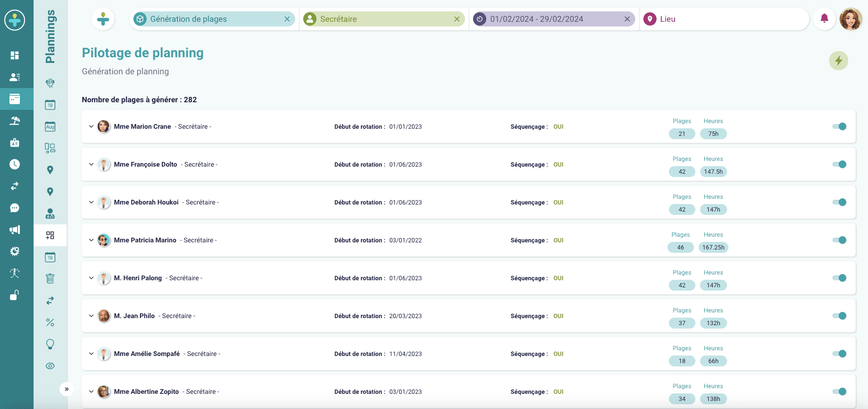This screenshot has height=409, width=868.
Task: Toggle off Mme Patricia Marino switch
Action: (x=840, y=240)
